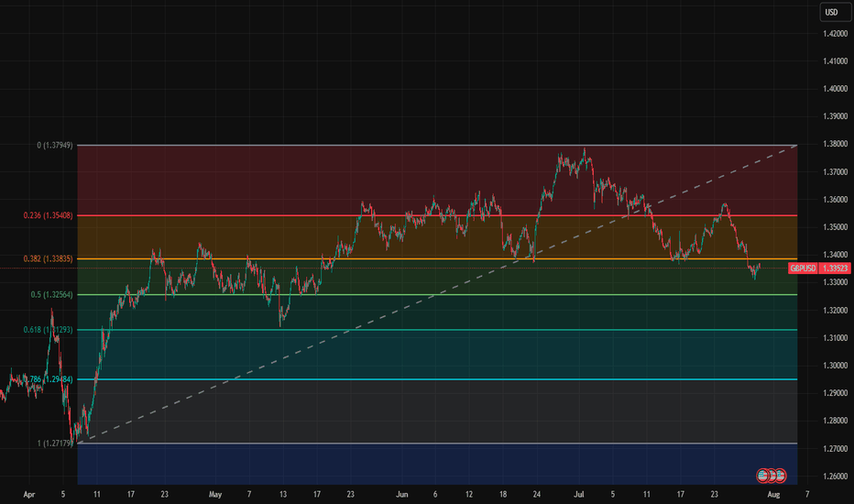Viewport: 854px width, 504px height.
Task: Click the 1.30000 price axis label
Action: (836, 366)
